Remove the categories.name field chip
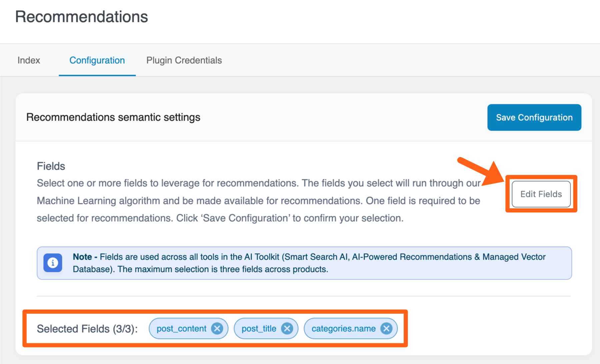This screenshot has height=364, width=600. pos(386,329)
